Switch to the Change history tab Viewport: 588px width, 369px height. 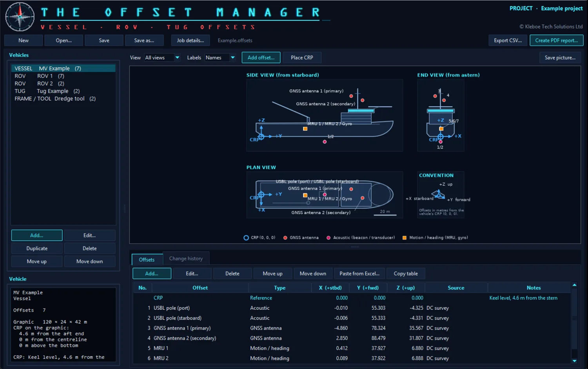[x=186, y=259]
